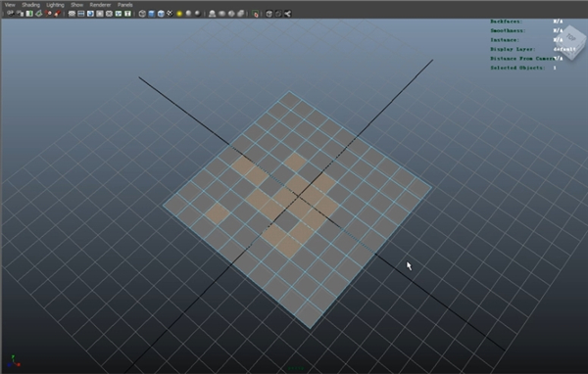The image size is (588, 374).
Task: Click the isolate select icon
Action: (x=256, y=14)
